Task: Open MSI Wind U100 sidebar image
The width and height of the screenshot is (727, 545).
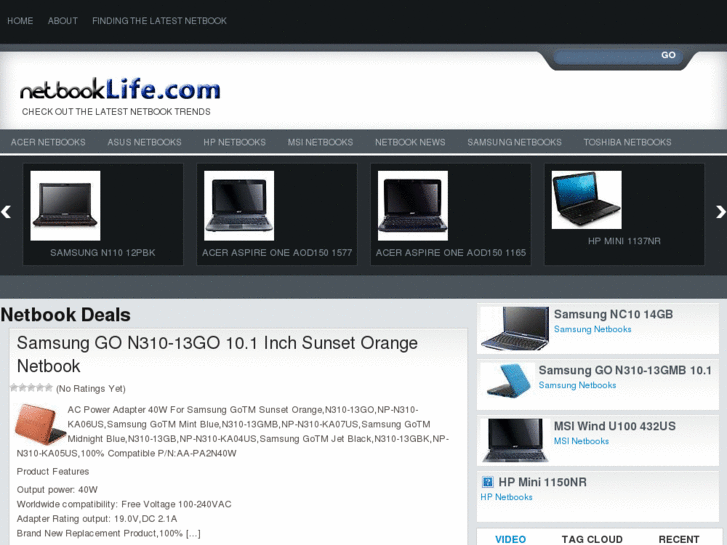Action: pyautogui.click(x=515, y=440)
